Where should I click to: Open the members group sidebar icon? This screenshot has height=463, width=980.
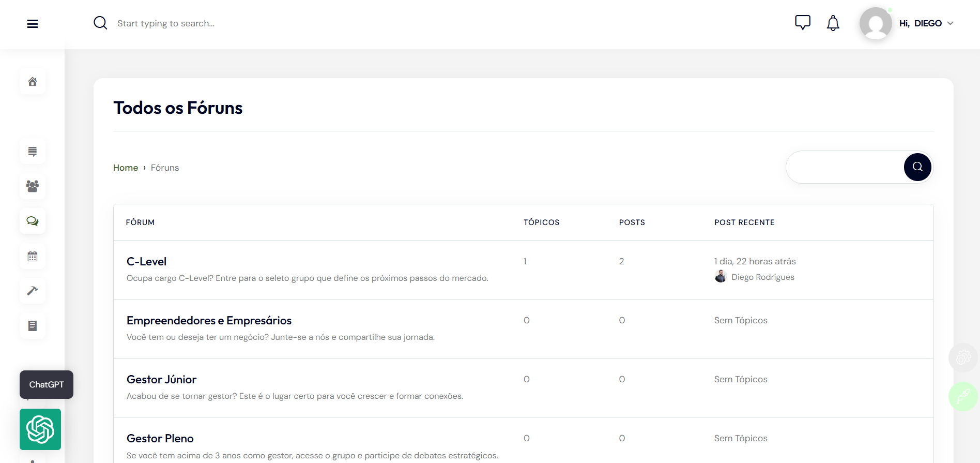pyautogui.click(x=33, y=186)
